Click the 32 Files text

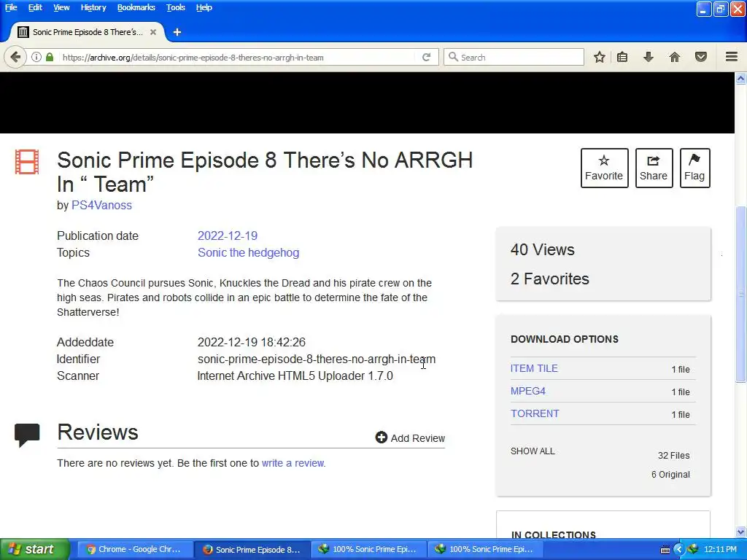(673, 455)
